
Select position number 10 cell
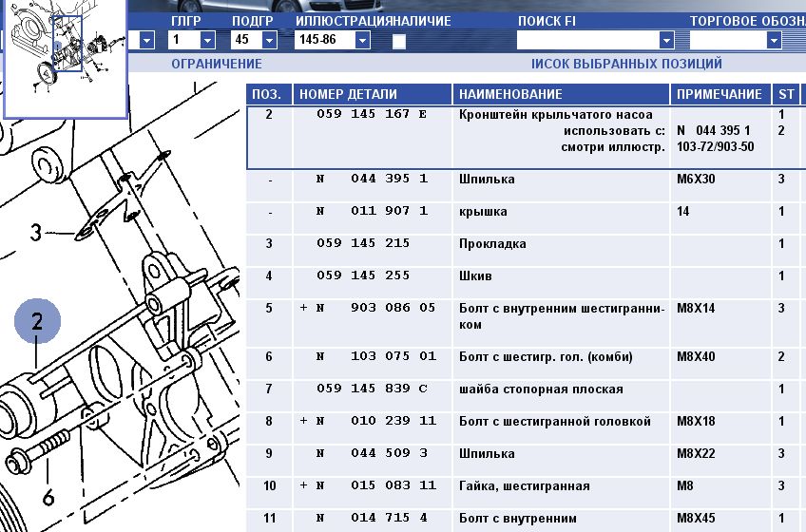(269, 493)
